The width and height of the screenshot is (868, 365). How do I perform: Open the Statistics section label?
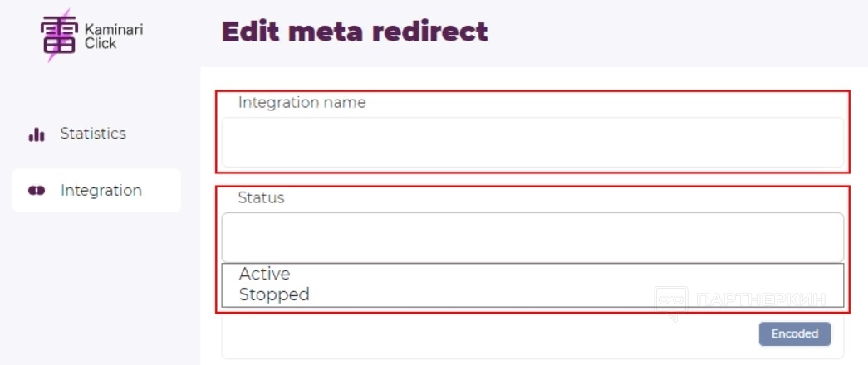pos(93,134)
